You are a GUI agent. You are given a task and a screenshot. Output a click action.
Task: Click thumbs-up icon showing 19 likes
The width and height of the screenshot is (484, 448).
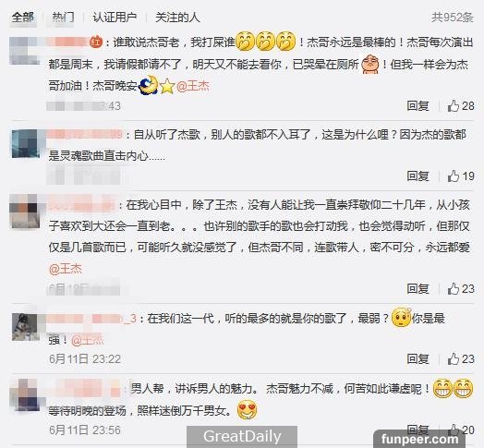pos(453,176)
